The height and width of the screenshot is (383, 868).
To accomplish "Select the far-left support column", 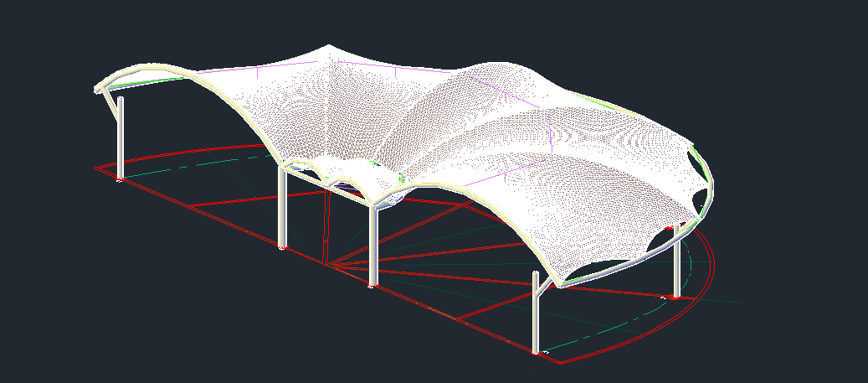I will click(x=121, y=138).
